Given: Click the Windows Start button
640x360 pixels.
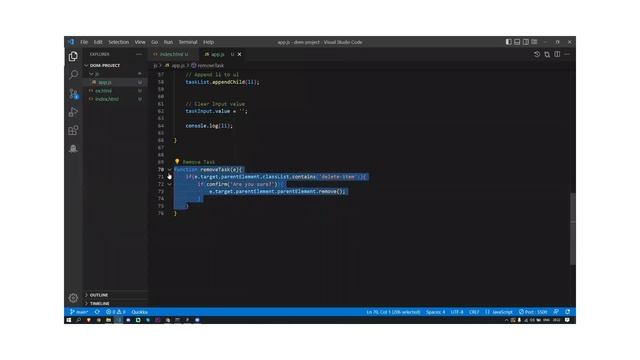Looking at the screenshot, I should pyautogui.click(x=69, y=320).
